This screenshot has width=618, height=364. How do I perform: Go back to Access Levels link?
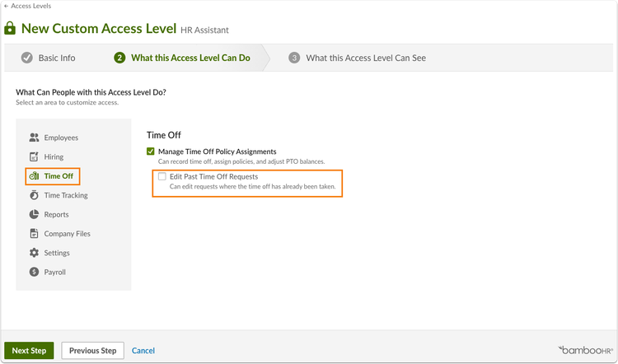point(27,6)
